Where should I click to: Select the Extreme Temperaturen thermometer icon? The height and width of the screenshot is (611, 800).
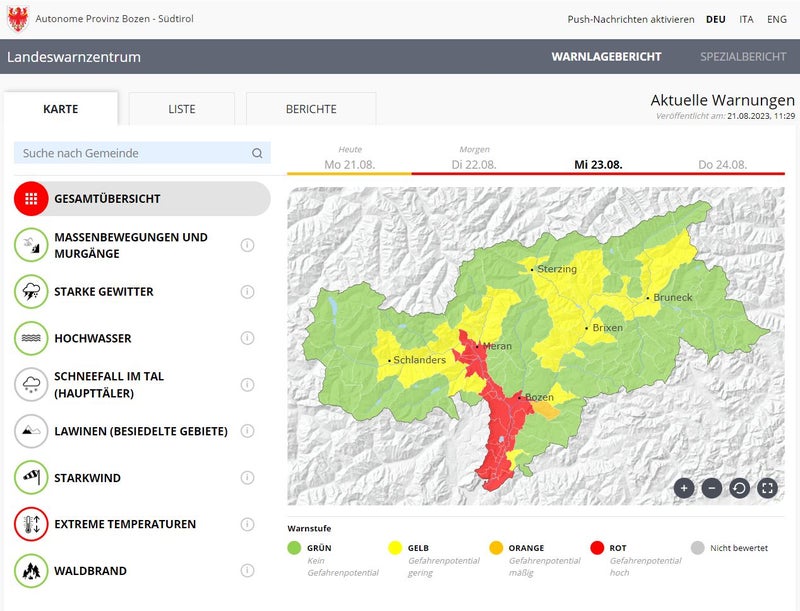coord(31,524)
